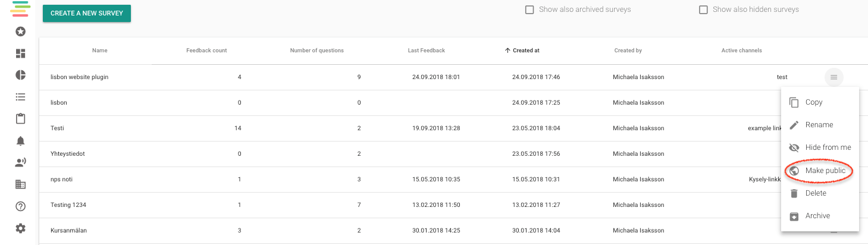Sort by Feedback count column header
Screen dimensions: 868x245
[x=206, y=51]
